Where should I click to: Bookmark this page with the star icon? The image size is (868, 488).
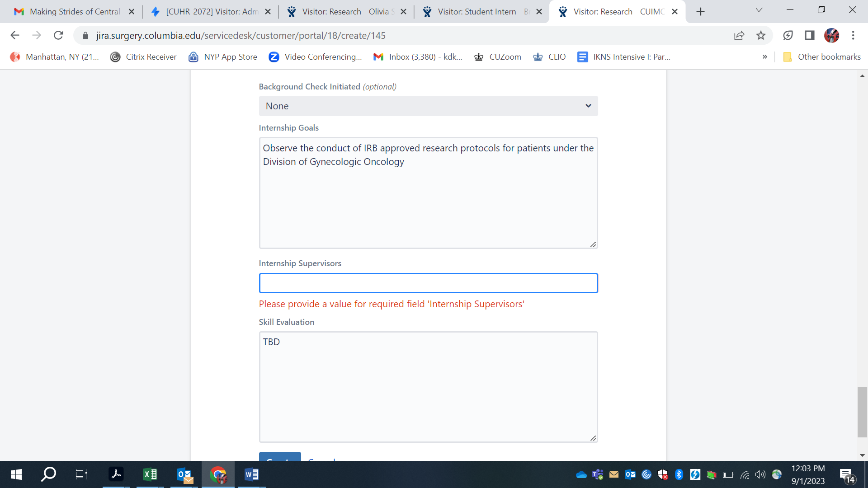761,35
